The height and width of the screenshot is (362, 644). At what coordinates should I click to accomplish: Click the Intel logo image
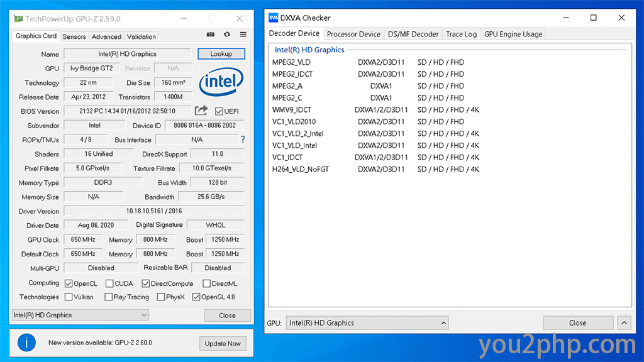click(221, 82)
